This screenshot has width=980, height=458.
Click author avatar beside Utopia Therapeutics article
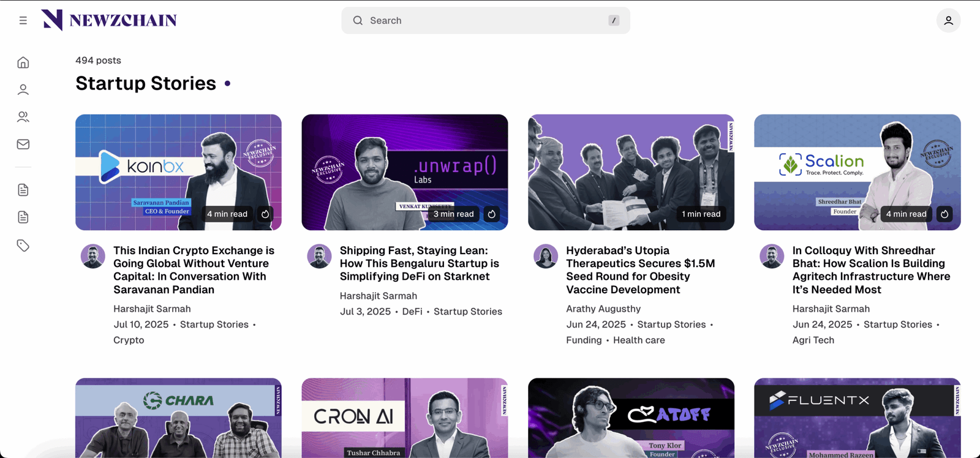[x=546, y=257]
